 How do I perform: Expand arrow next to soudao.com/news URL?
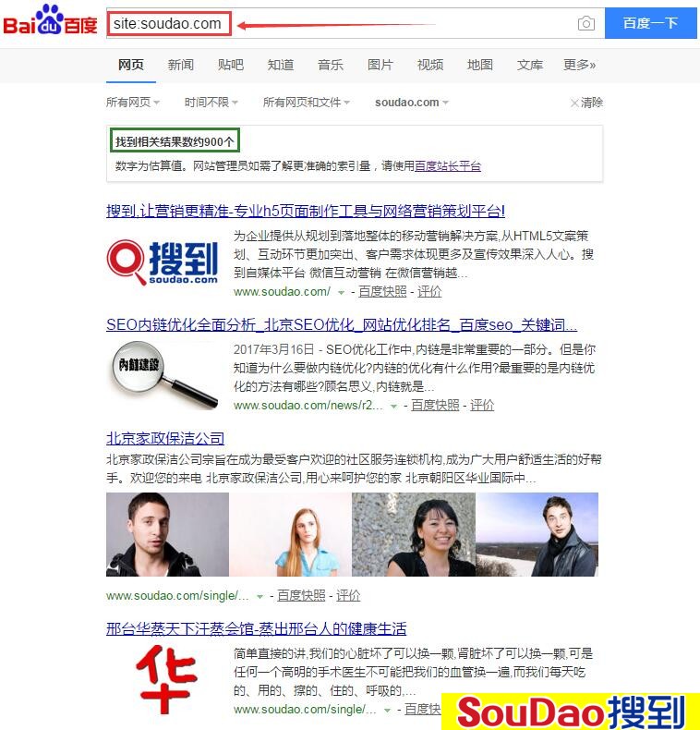click(393, 406)
